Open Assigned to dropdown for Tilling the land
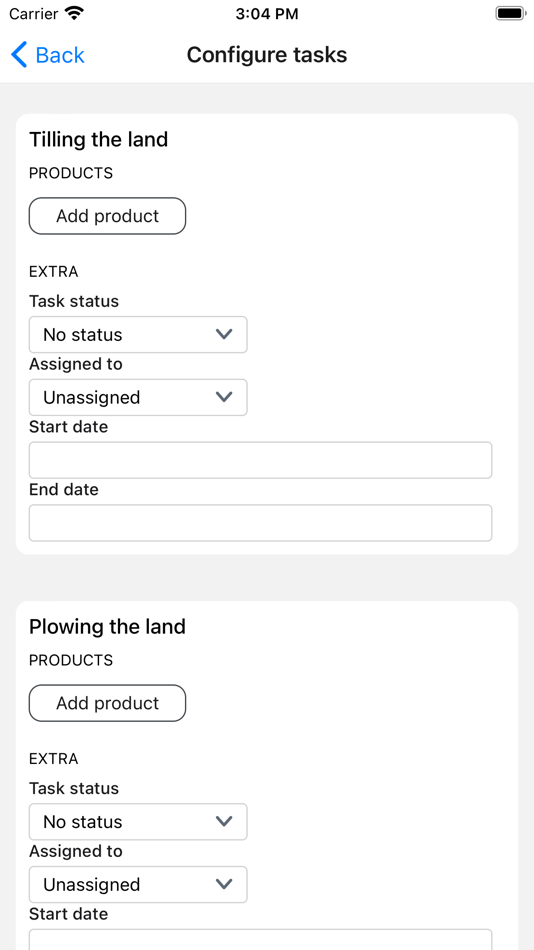This screenshot has width=534, height=950. coord(138,397)
